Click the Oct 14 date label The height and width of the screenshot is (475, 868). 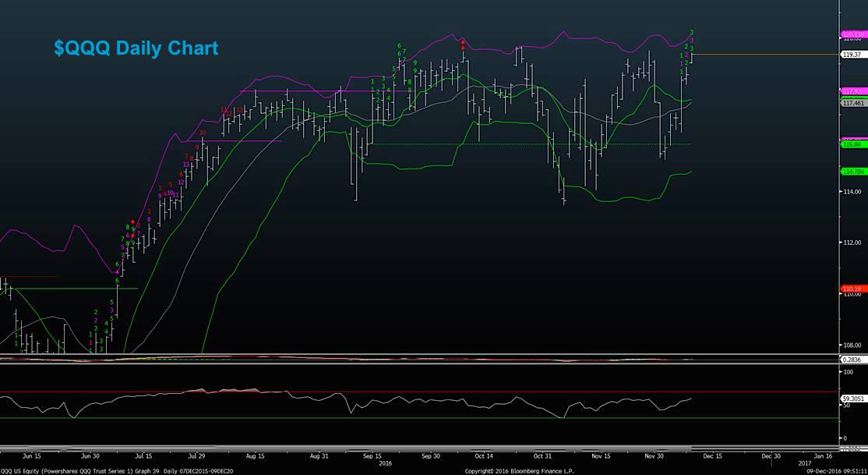[x=484, y=457]
